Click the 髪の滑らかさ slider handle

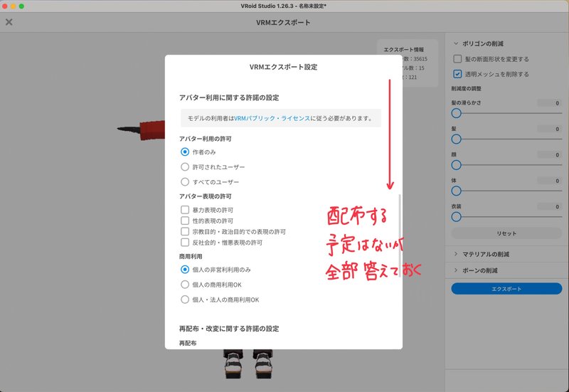pos(456,113)
